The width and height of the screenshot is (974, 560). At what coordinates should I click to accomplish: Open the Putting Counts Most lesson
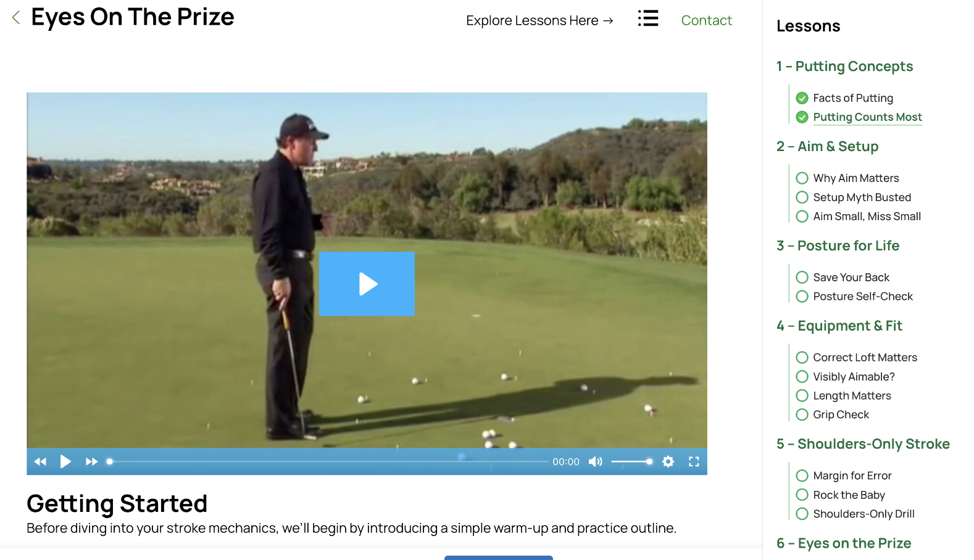point(867,117)
